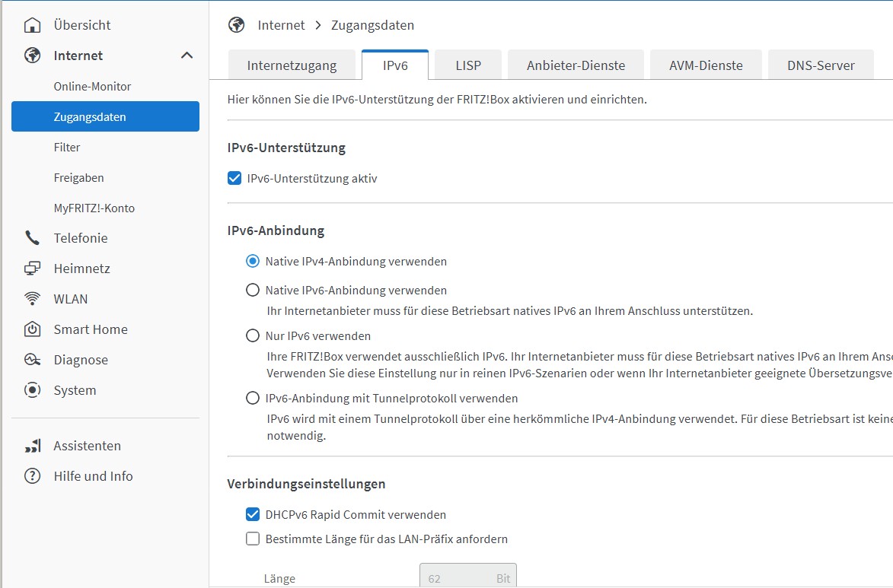Toggle DHCPv6 Rapid Commit verwenden checkbox
Viewport: 893px width, 588px height.
[x=252, y=514]
